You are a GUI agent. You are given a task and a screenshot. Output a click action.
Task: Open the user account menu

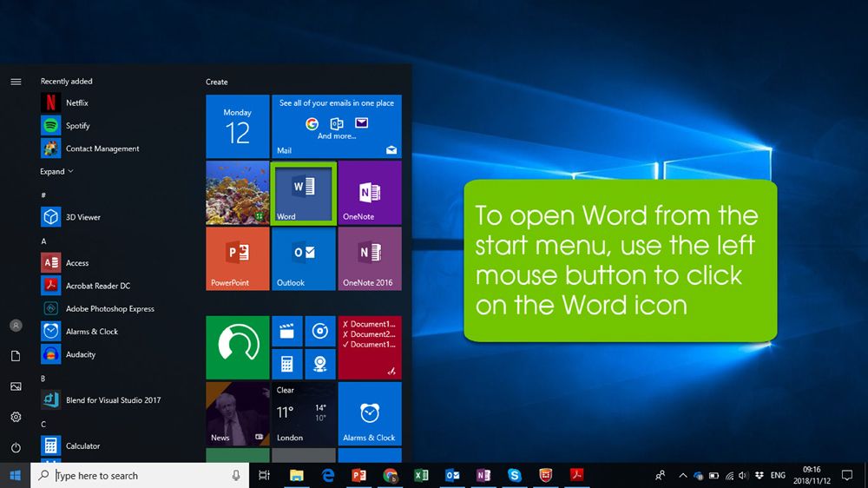(x=16, y=326)
